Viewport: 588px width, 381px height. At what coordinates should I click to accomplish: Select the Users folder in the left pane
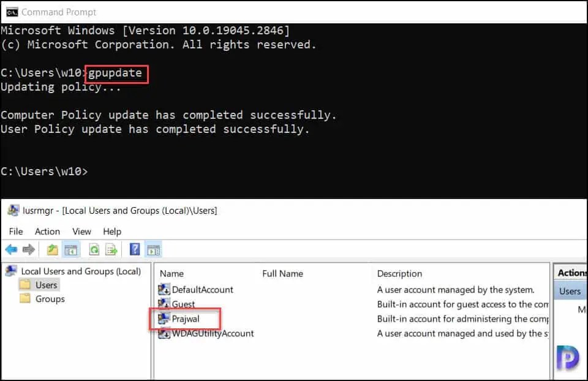[44, 285]
